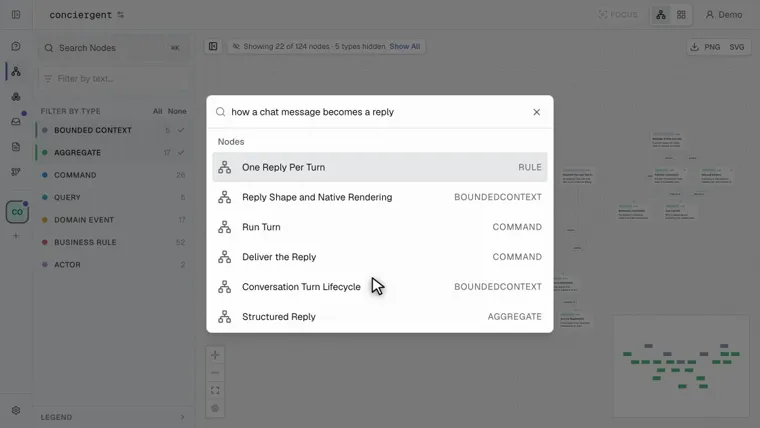The height and width of the screenshot is (428, 760).
Task: Open the Run Turn command result
Action: pos(380,227)
